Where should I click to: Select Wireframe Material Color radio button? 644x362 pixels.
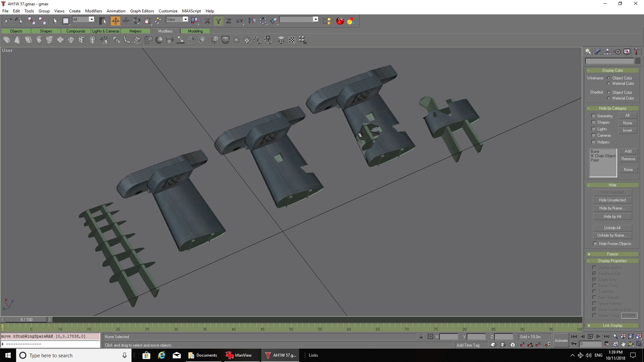(x=608, y=83)
